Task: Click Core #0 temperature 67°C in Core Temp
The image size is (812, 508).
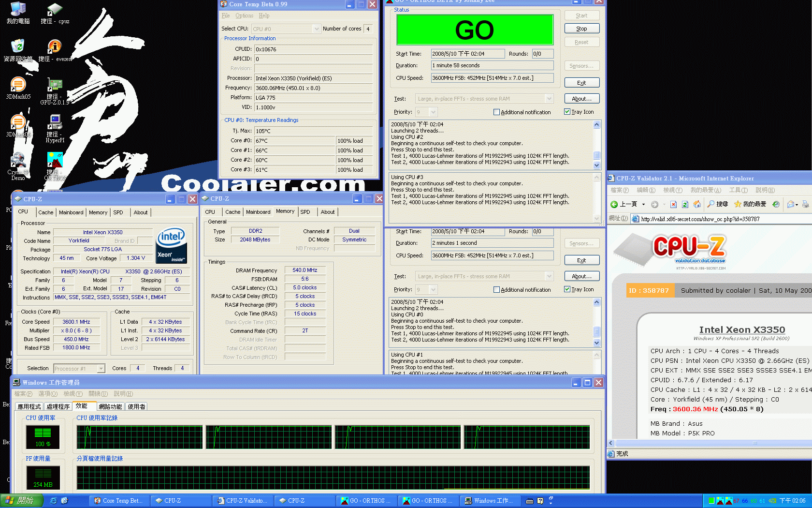Action: (295, 141)
